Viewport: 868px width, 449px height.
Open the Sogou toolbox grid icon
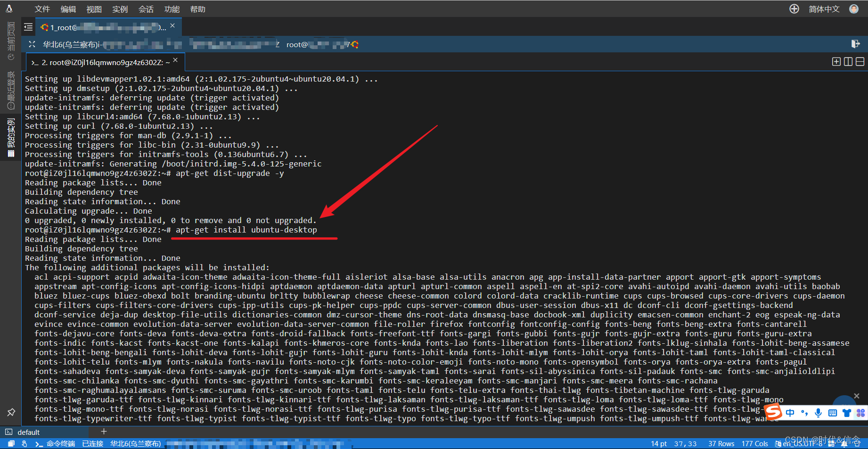(861, 413)
